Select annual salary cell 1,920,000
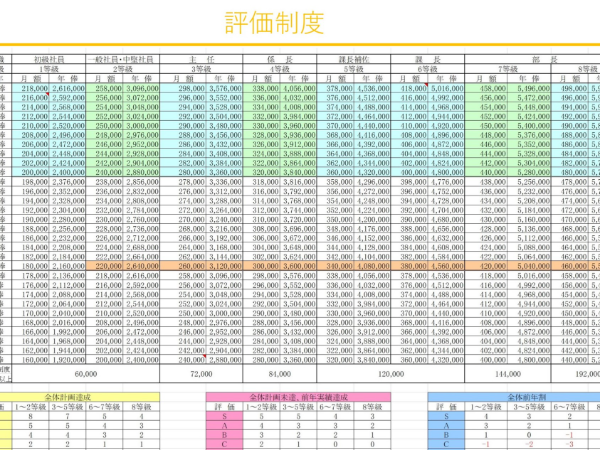Viewport: 600px width, 450px height. [67, 360]
